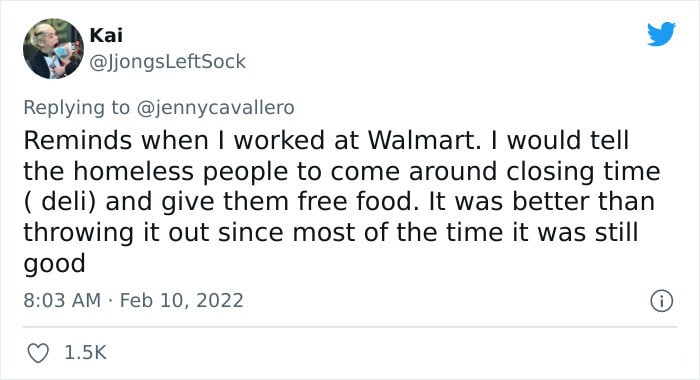This screenshot has width=700, height=380.
Task: Open the 8:03 AM timestamp
Action: coord(62,300)
